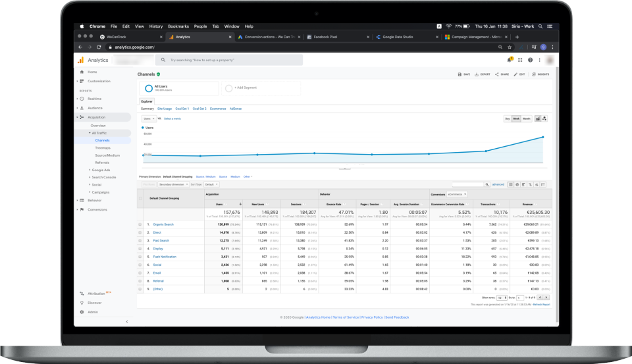The height and width of the screenshot is (364, 632).
Task: Switch to motion chart icon
Action: 544,118
